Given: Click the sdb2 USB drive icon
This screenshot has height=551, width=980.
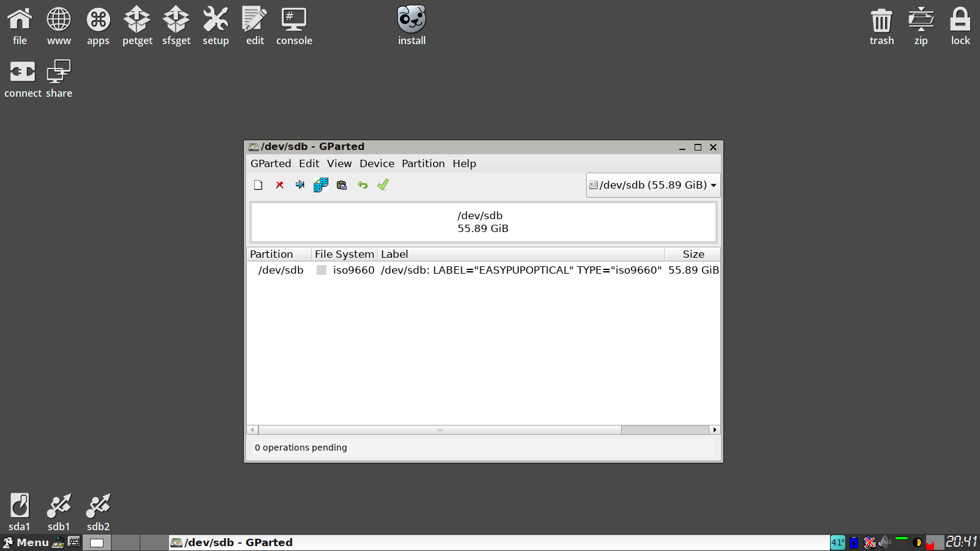Looking at the screenshot, I should click(98, 512).
